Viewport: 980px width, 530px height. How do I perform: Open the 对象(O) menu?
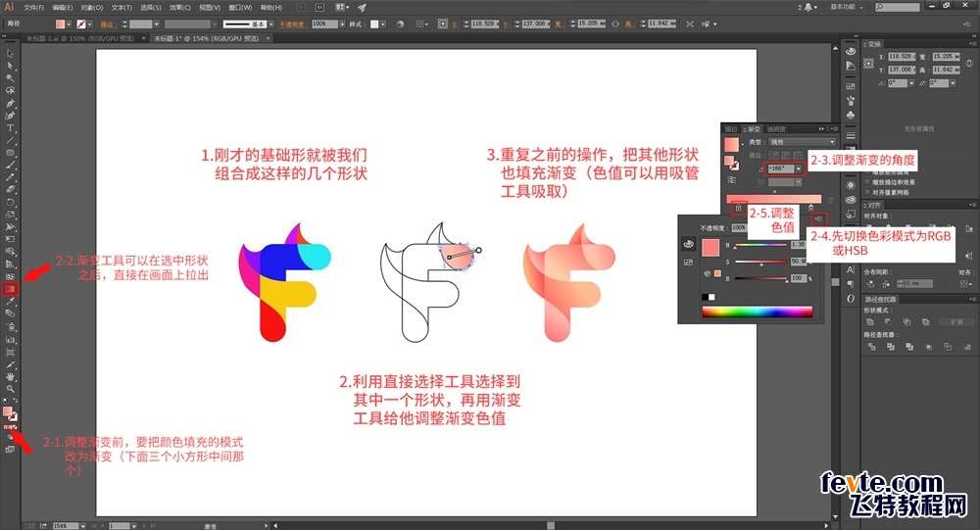tap(92, 8)
